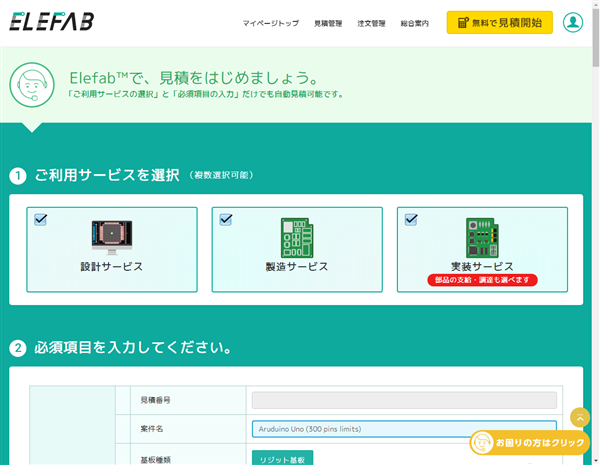Open the user account profile icon
Image resolution: width=600 pixels, height=465 pixels.
[573, 22]
